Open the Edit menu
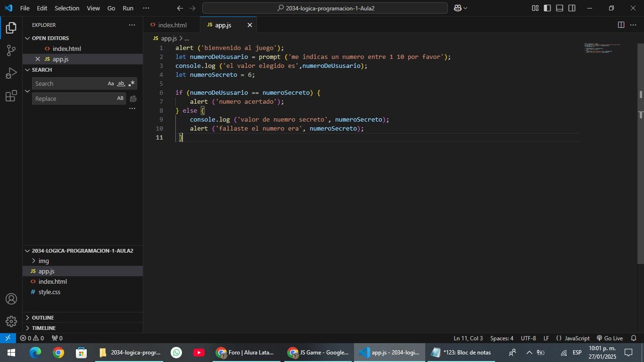Screen dimensions: 644x362 pos(42,8)
